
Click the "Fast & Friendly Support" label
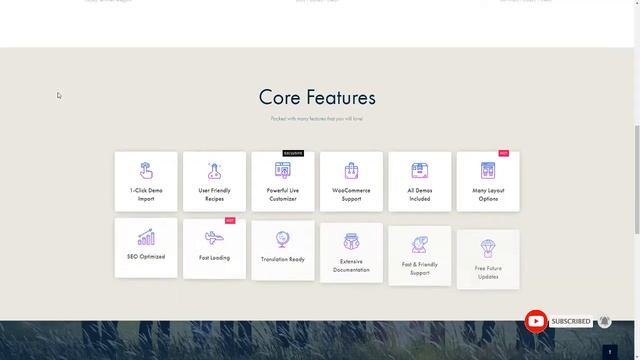tap(420, 269)
